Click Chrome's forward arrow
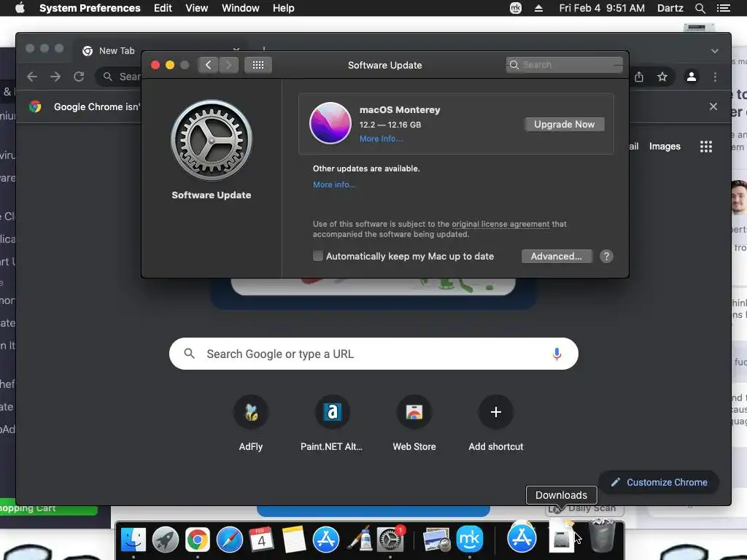 (55, 77)
